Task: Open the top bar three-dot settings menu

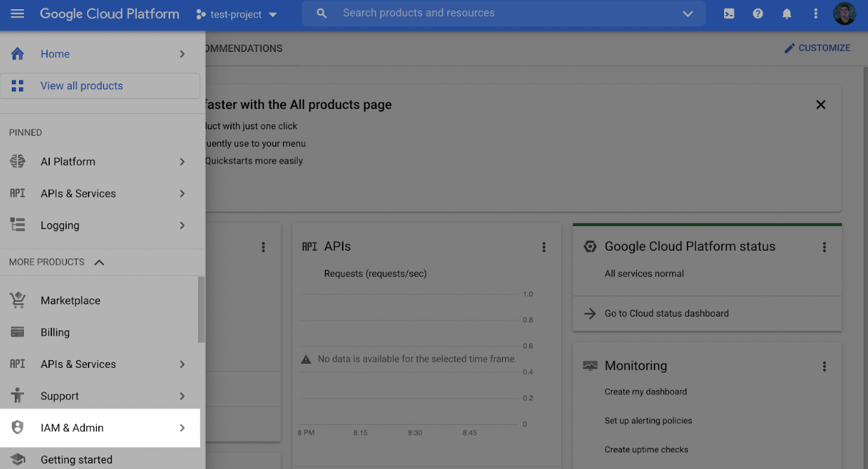Action: tap(815, 13)
